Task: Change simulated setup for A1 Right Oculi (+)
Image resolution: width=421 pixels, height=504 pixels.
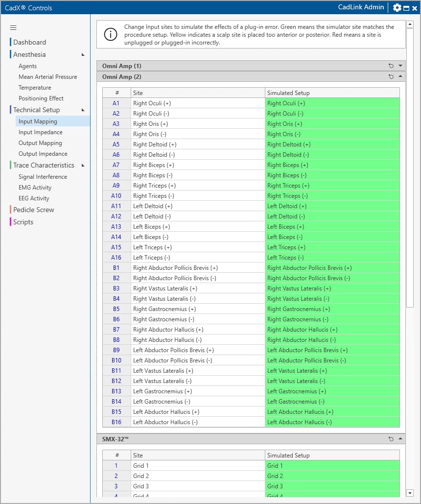Action: [332, 103]
